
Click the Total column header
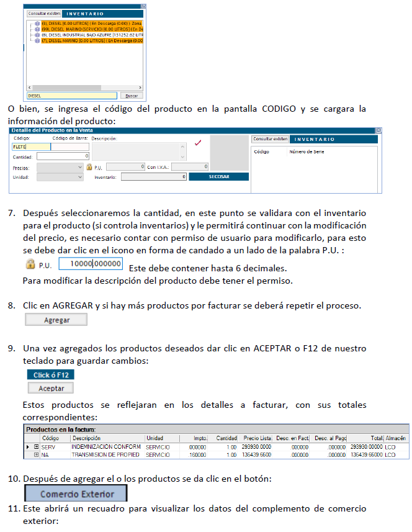click(365, 438)
